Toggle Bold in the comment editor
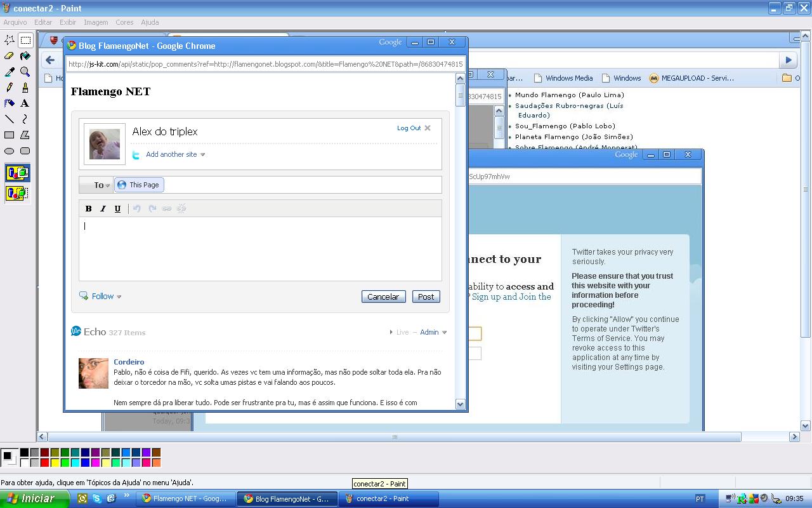812x508 pixels. [88, 208]
